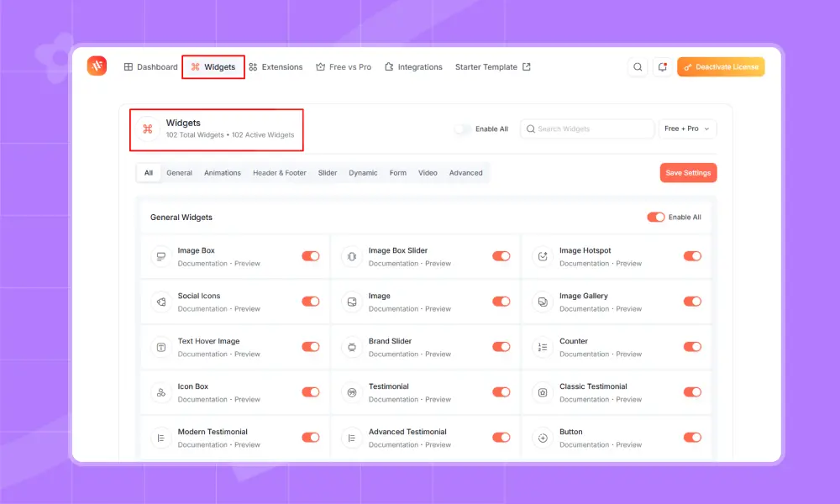The image size is (840, 504).
Task: Click the Testimonial widget icon
Action: pos(352,392)
